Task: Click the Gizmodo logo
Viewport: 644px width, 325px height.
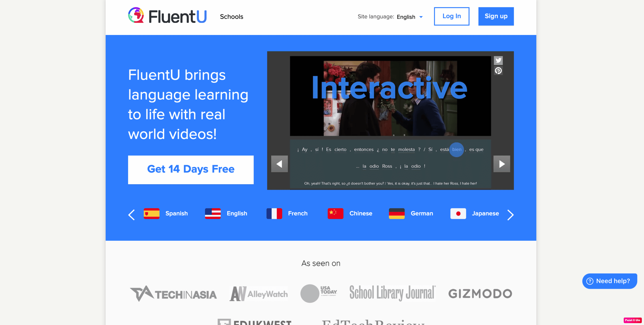Action: pos(480,294)
